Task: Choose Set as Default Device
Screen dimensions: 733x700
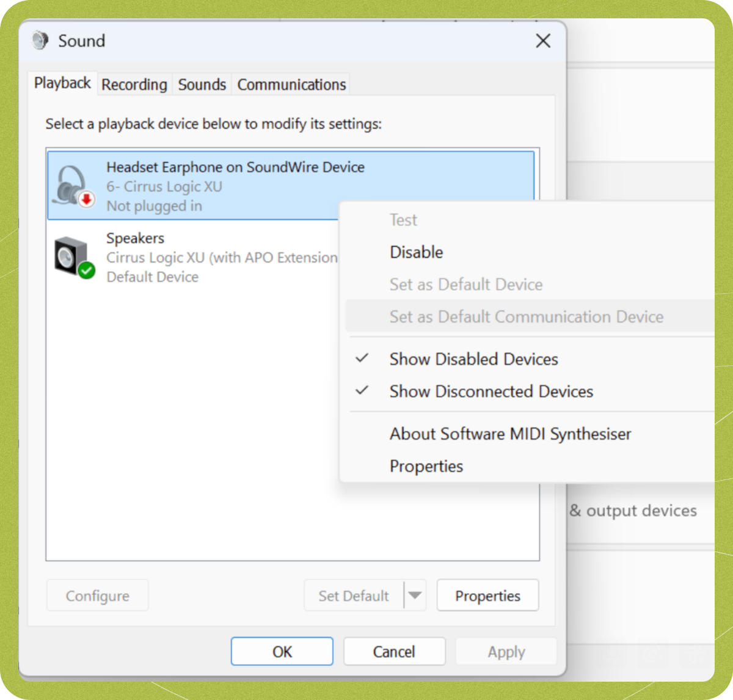Action: pos(466,284)
